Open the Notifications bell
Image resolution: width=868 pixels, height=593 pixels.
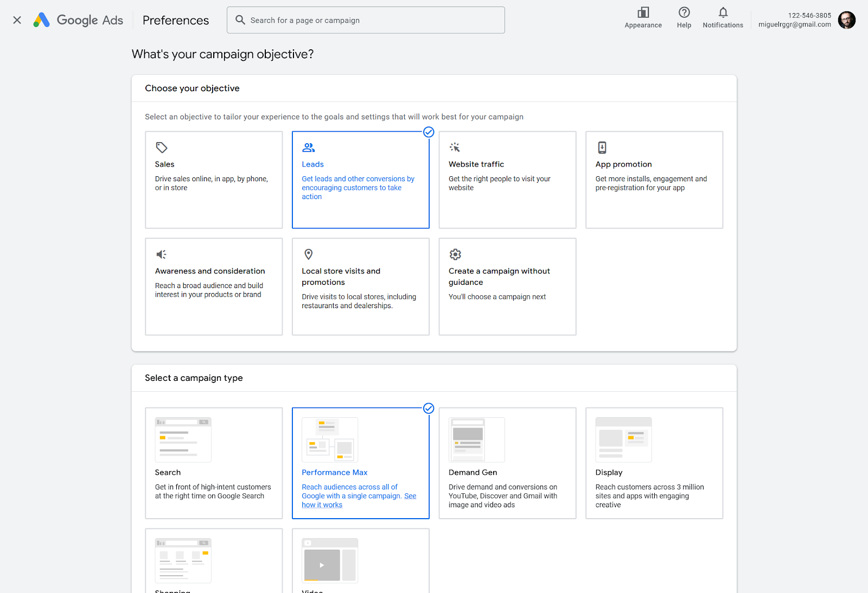[x=723, y=13]
